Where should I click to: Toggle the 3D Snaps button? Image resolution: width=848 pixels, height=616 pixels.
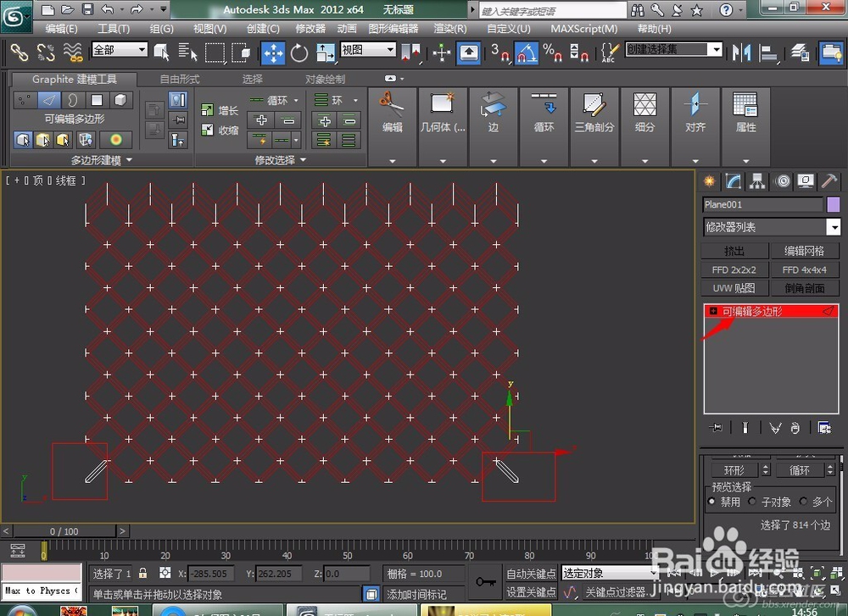point(499,53)
